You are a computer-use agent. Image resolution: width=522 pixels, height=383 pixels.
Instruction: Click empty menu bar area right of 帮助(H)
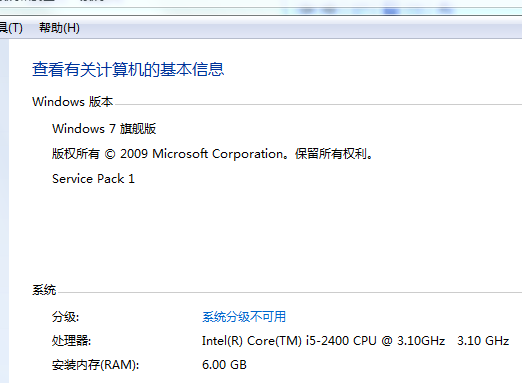pyautogui.click(x=300, y=28)
